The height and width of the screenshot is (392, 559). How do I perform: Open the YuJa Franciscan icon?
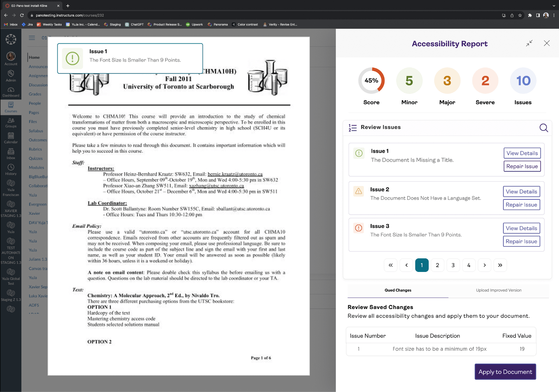[x=11, y=183]
